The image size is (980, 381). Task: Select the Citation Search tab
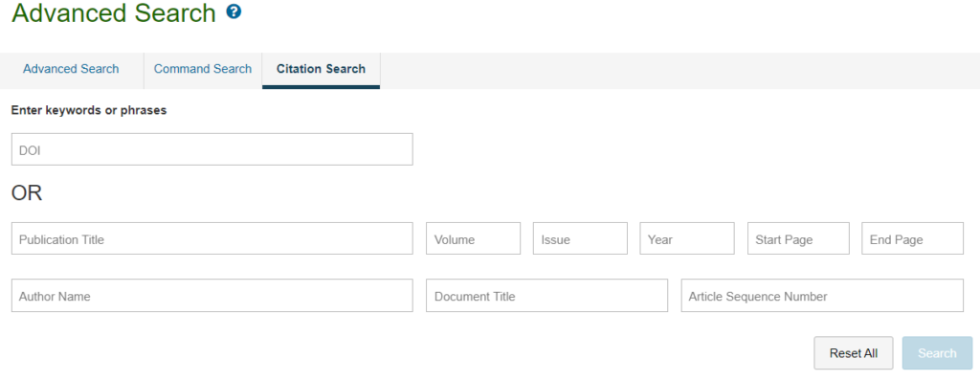[322, 70]
